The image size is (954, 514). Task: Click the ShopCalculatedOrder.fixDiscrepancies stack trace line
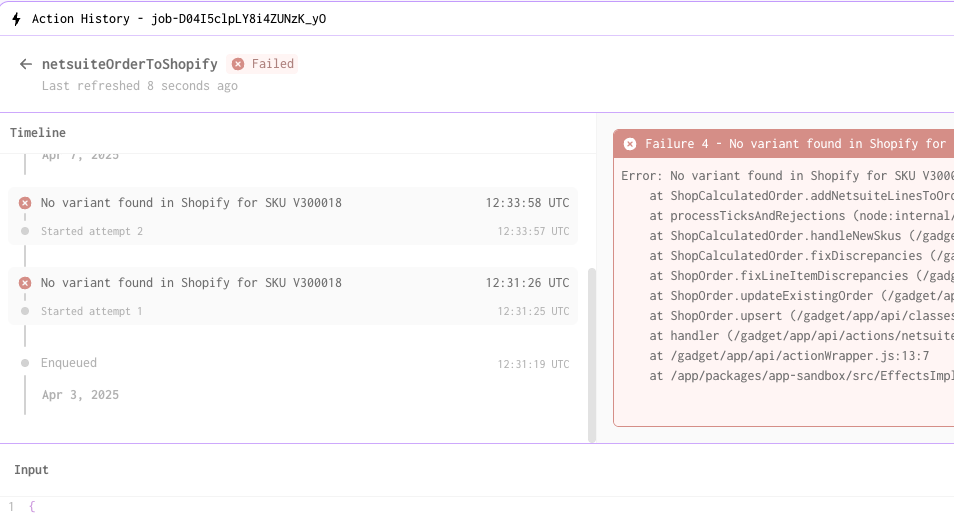[x=801, y=255]
